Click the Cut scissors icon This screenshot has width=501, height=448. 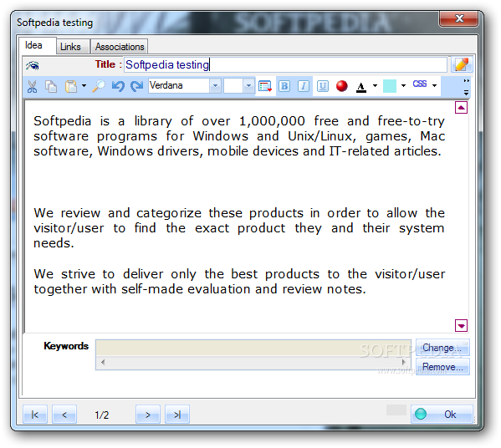tap(32, 86)
